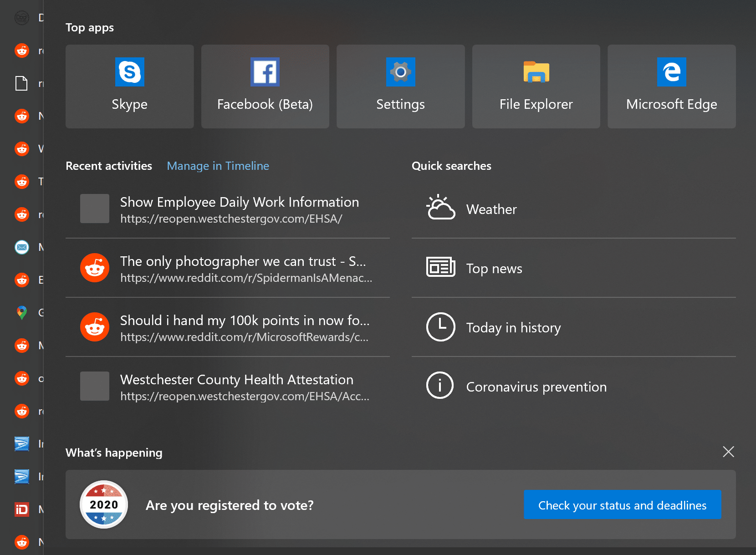
Task: Click the Google Maps pin icon in left list
Action: point(22,313)
